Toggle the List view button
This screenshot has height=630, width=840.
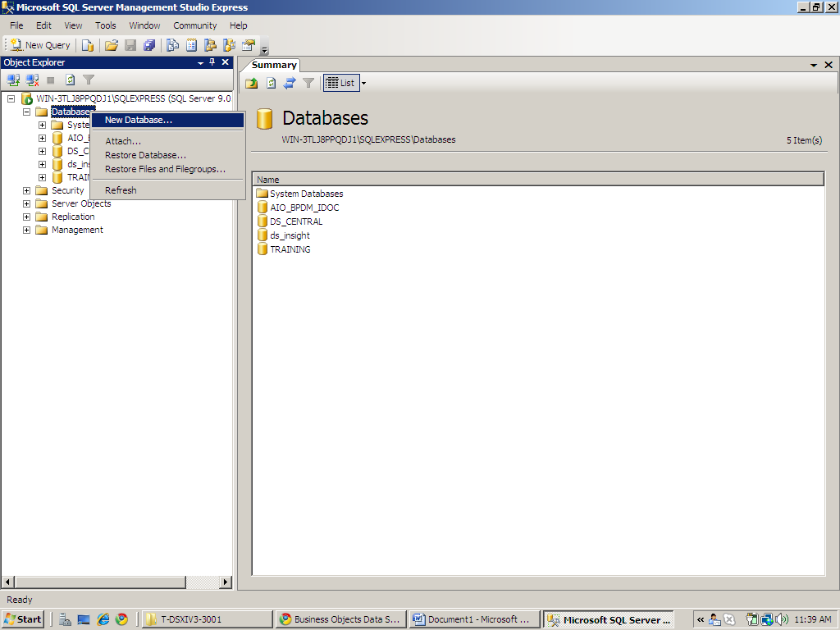tap(341, 83)
